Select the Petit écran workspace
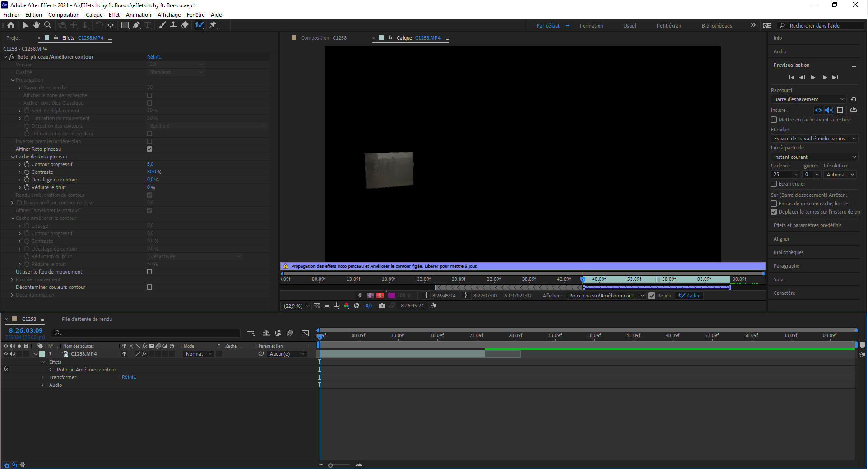The width and height of the screenshot is (868, 469). [x=669, y=26]
